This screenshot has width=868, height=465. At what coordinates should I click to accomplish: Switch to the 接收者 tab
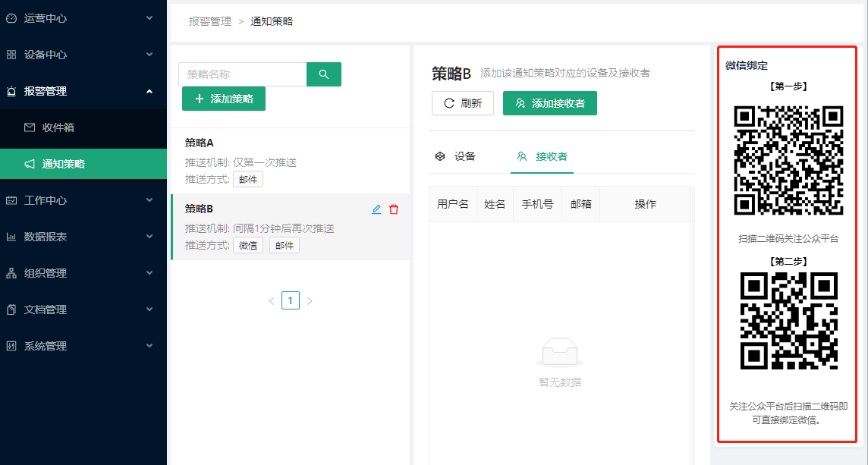(x=542, y=156)
